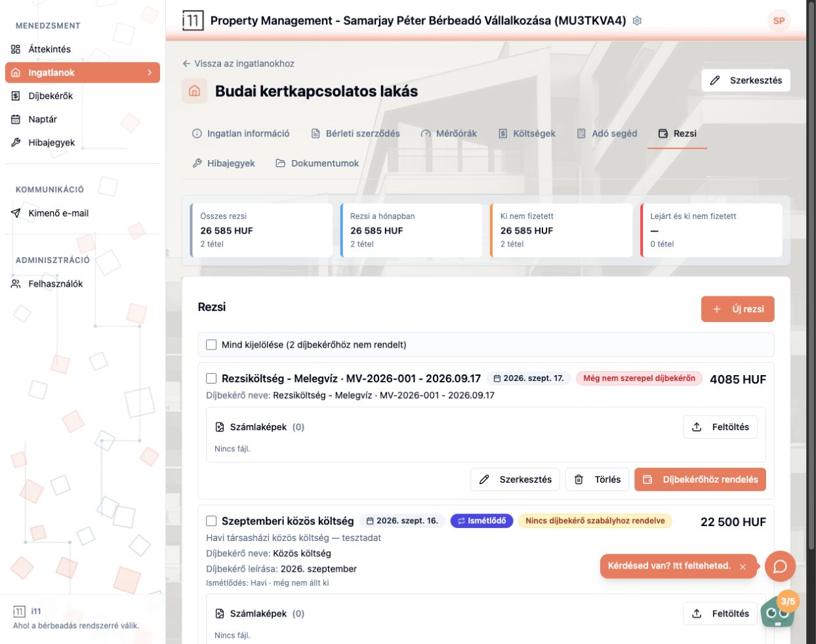Click the orange house icon beside property title
The height and width of the screenshot is (644, 816).
pyautogui.click(x=194, y=91)
